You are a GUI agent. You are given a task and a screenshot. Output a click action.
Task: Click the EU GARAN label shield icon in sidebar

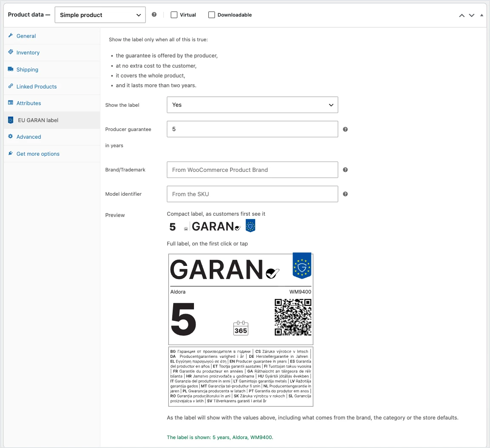click(11, 120)
